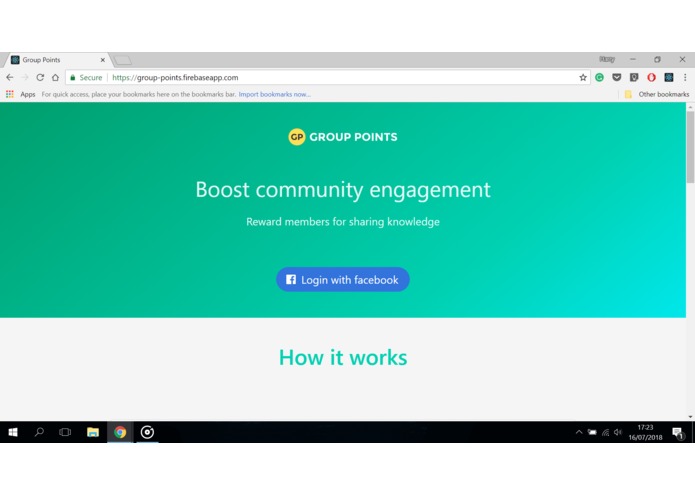Go back to the previous page
The width and height of the screenshot is (695, 494).
10,77
